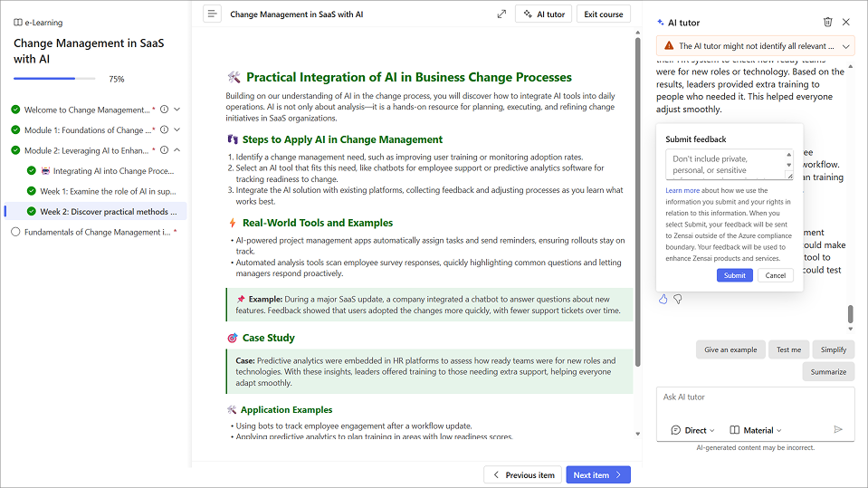Go to Next item
The height and width of the screenshot is (488, 868).
[598, 474]
